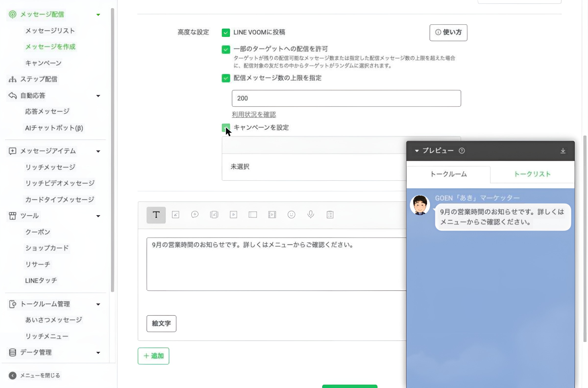Collapse the メッセージ配信 section arrow

point(98,15)
